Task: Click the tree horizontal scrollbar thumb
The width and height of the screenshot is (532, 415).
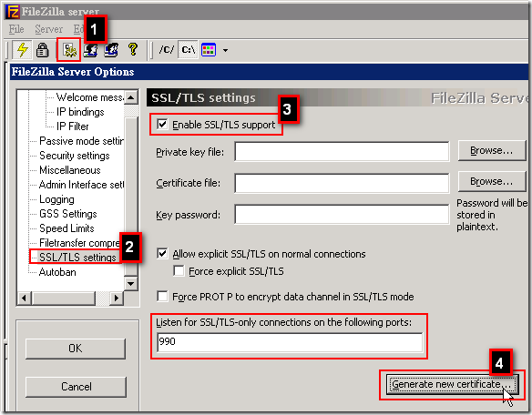Action: coord(64,298)
